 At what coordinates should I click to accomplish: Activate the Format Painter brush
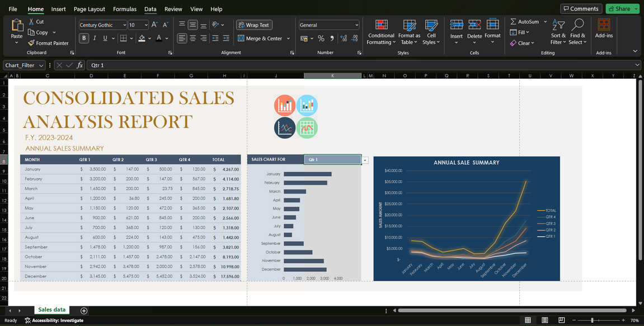click(31, 43)
